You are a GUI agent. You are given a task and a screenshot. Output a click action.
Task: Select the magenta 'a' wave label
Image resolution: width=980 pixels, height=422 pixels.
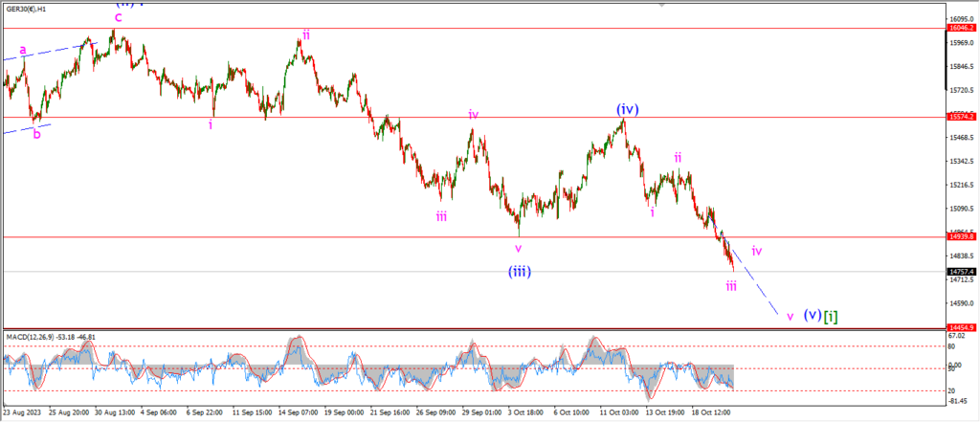tap(23, 48)
